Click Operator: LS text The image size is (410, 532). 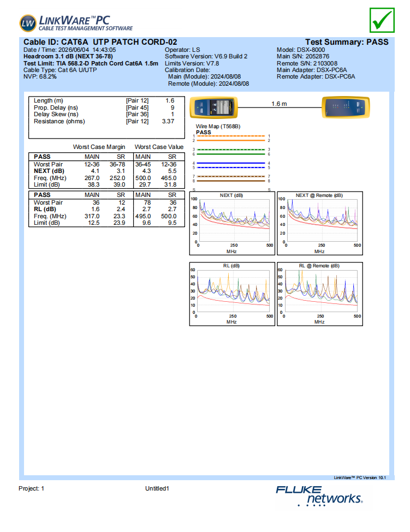click(182, 50)
